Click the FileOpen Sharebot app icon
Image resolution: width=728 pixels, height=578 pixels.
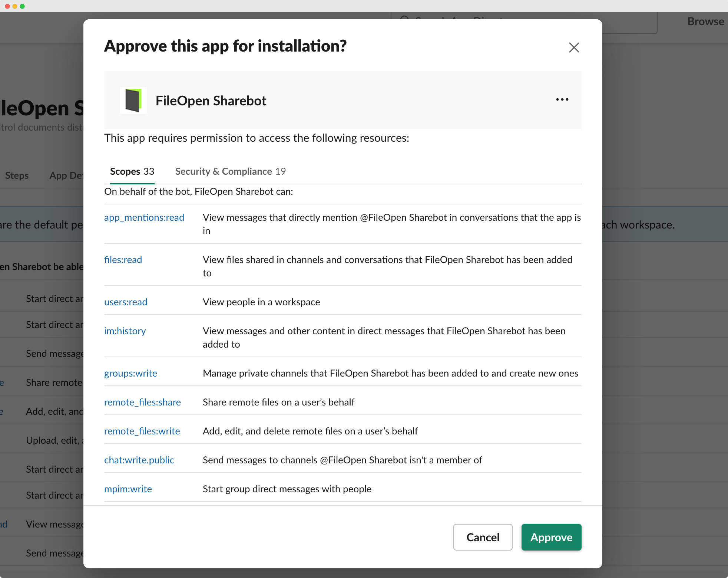[x=133, y=100]
